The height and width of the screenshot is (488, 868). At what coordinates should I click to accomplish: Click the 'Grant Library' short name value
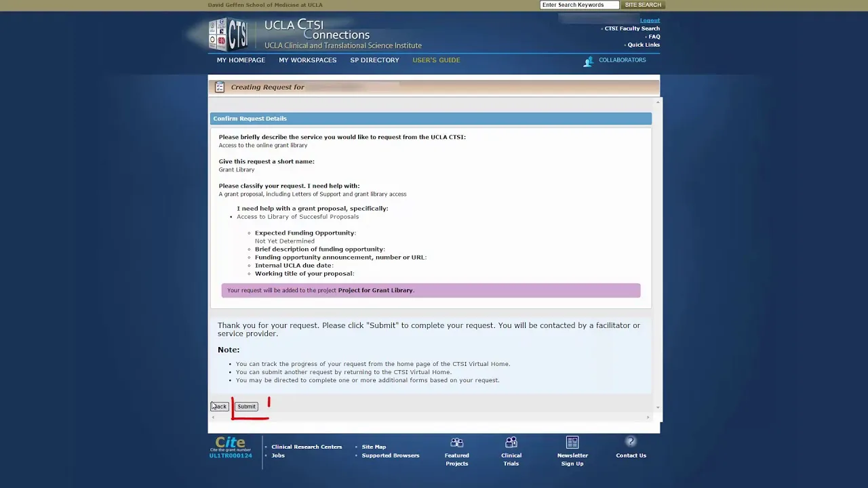(237, 170)
